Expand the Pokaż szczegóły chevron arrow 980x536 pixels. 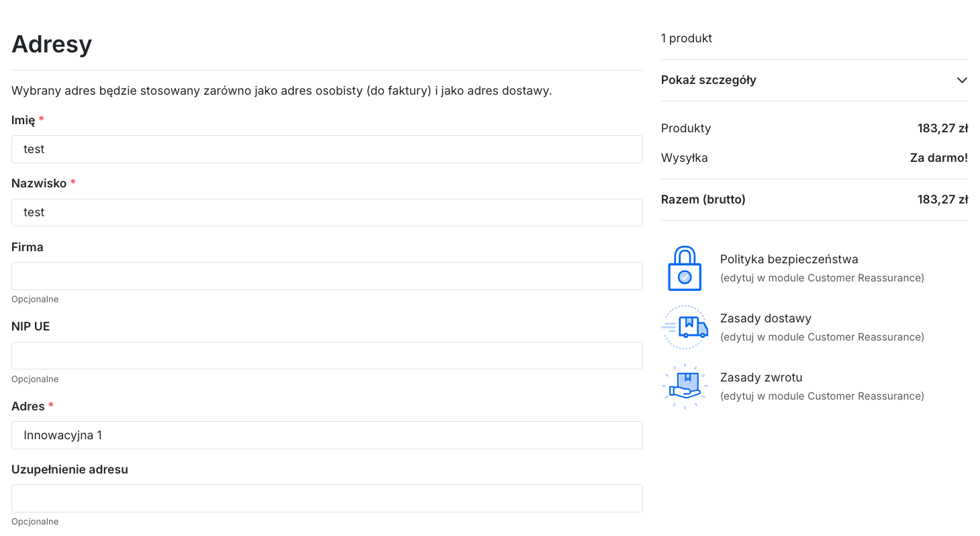pos(962,80)
